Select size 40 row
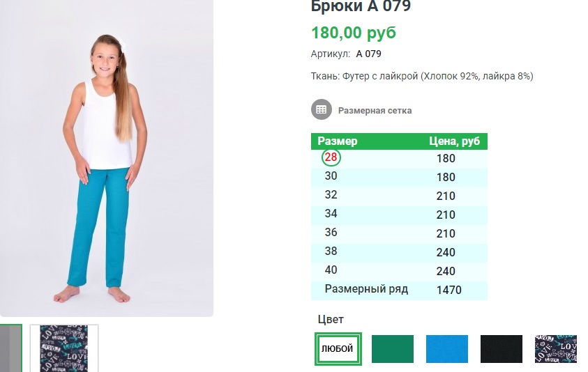The image size is (588, 372). [331, 271]
